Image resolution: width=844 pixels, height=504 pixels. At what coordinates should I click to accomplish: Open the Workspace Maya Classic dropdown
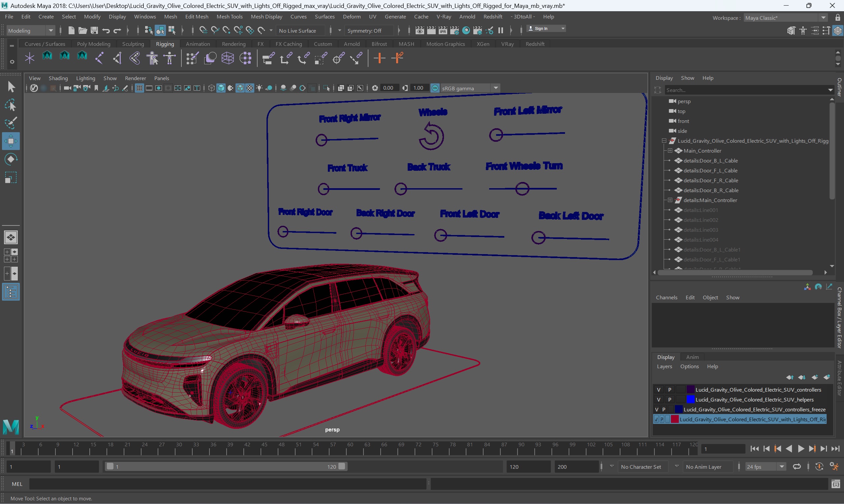(x=785, y=18)
